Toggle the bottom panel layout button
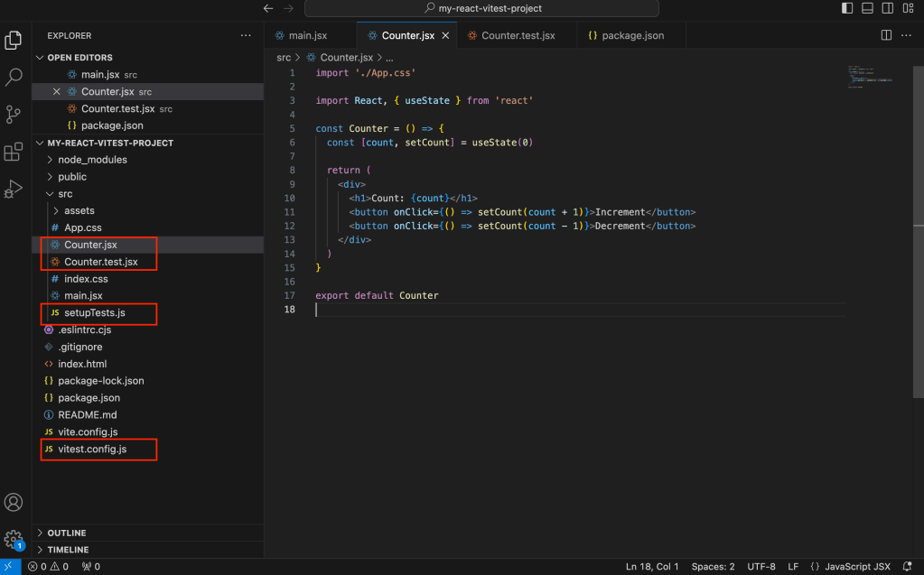Image resolution: width=924 pixels, height=575 pixels. point(867,8)
